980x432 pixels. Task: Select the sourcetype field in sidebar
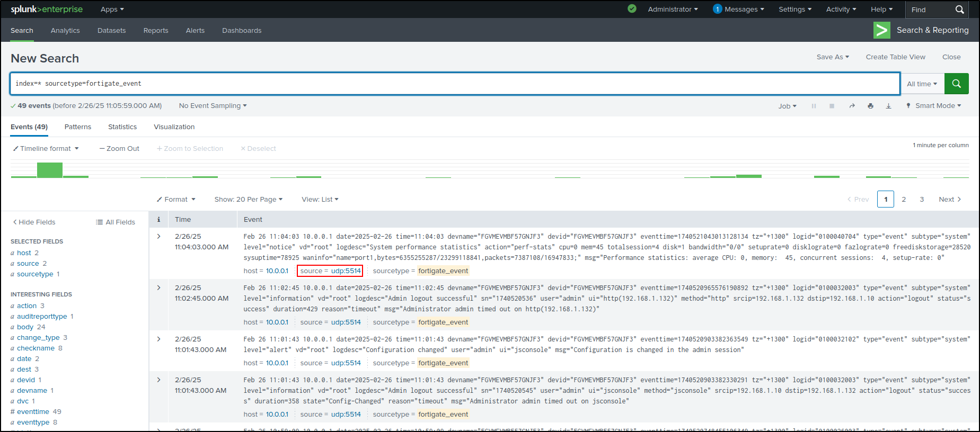click(35, 274)
